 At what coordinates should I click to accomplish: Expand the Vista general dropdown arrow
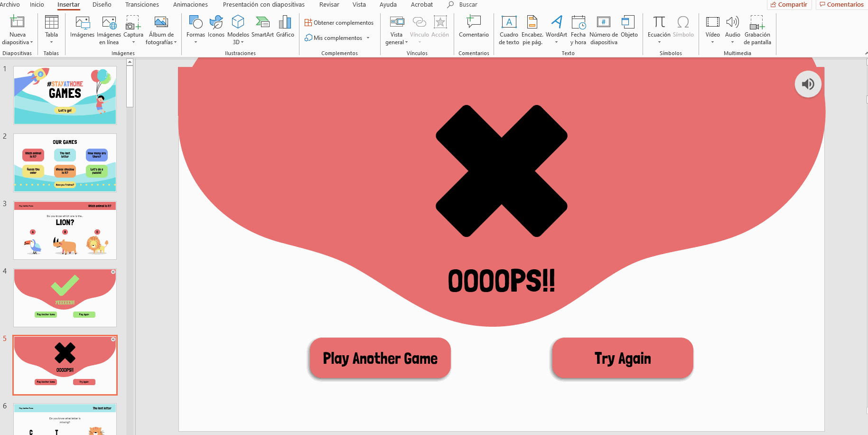406,42
